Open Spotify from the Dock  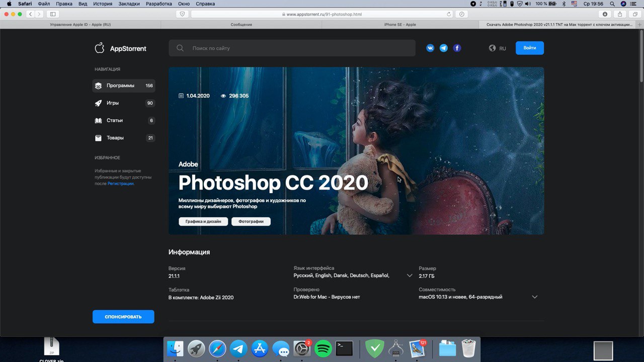(x=323, y=348)
